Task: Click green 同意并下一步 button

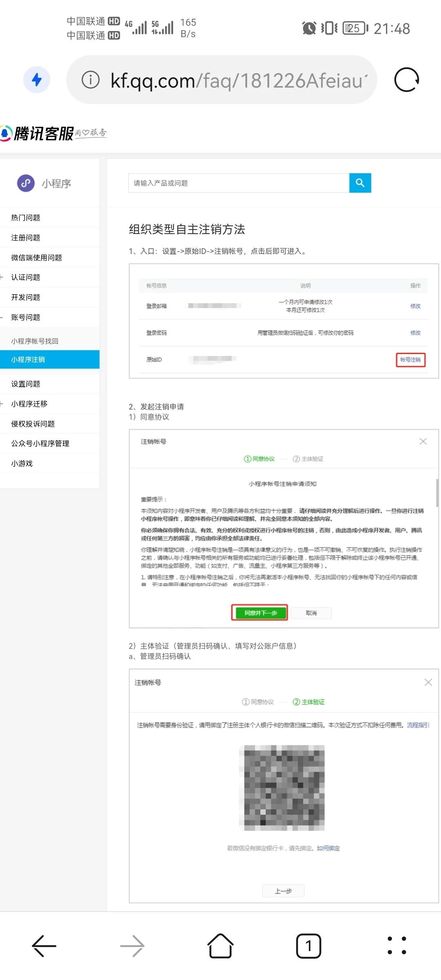Action: pos(260,612)
